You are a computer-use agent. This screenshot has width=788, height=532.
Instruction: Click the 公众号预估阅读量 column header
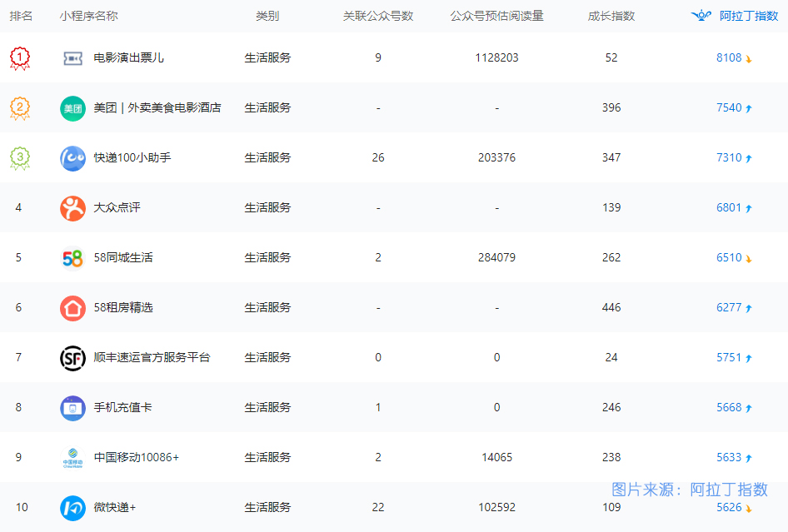point(496,16)
